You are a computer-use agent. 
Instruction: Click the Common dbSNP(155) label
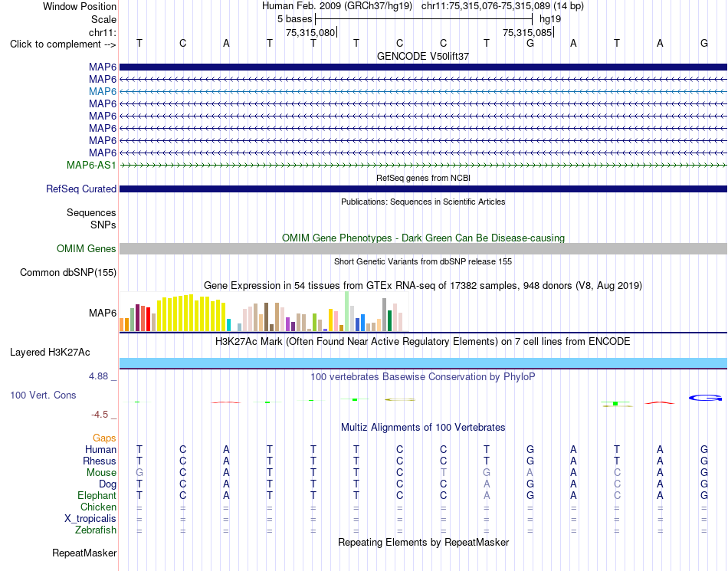67,273
